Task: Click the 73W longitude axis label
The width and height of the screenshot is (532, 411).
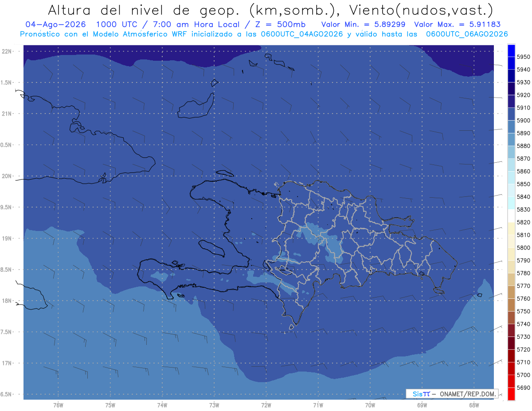Action: coord(214,405)
